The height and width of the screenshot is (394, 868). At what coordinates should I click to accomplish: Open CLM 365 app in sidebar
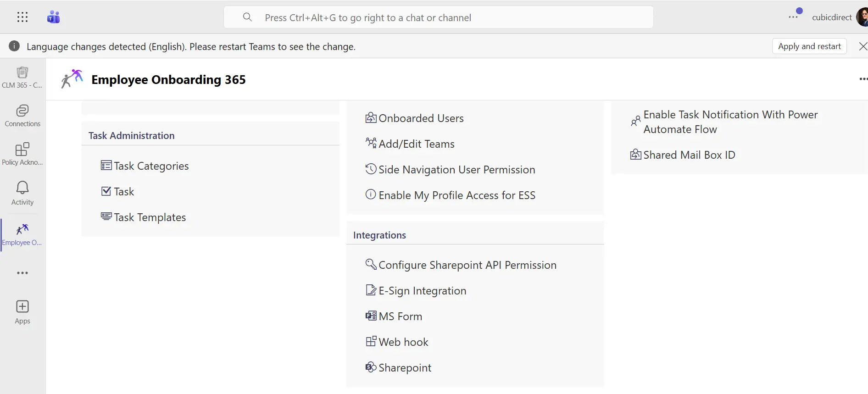[22, 77]
